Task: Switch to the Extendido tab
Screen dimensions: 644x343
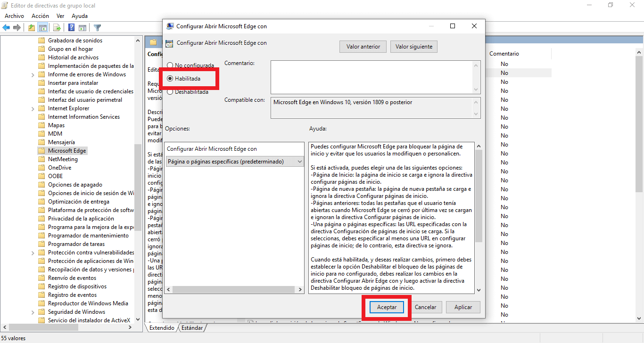Action: pyautogui.click(x=162, y=328)
